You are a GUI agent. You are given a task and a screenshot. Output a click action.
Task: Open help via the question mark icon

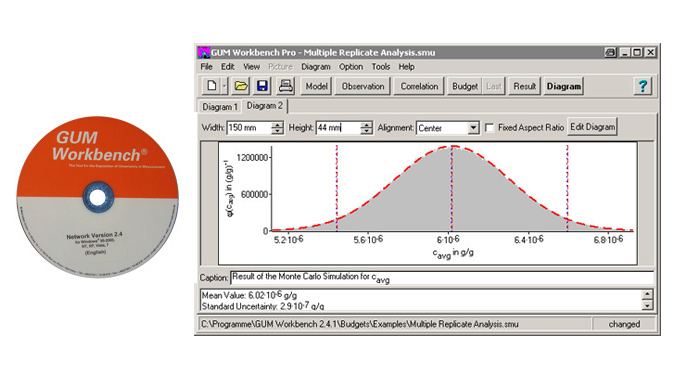tap(643, 86)
